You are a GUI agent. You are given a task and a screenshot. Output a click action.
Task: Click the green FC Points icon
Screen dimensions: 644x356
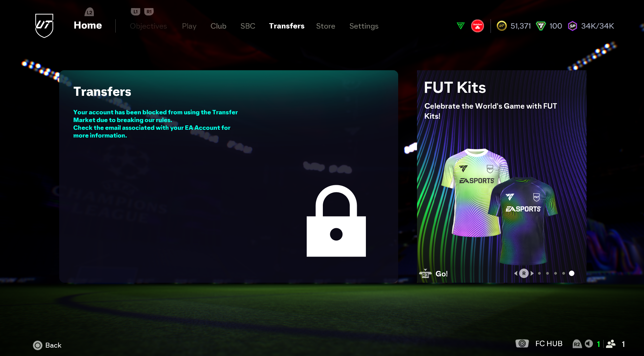click(541, 26)
